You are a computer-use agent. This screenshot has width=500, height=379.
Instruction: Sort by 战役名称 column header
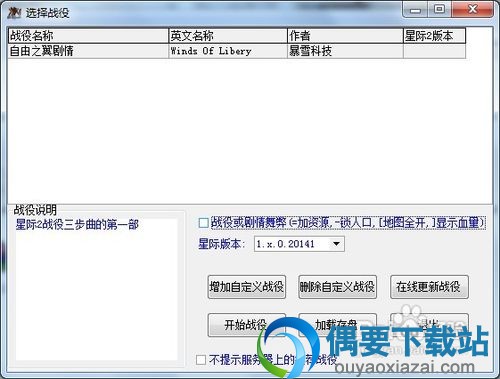click(88, 36)
